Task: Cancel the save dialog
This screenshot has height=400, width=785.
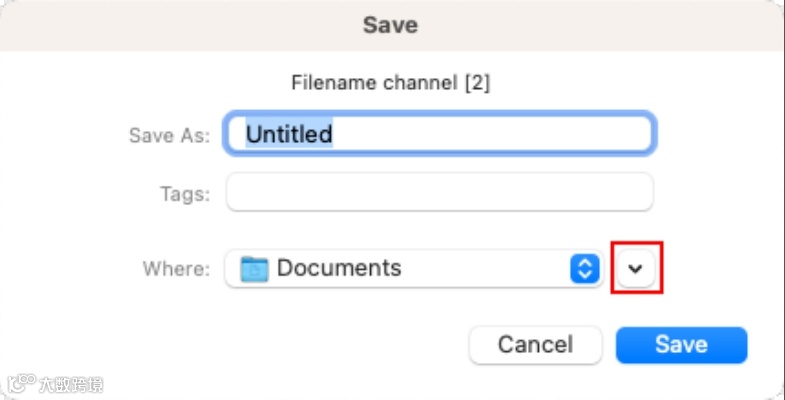Action: click(x=535, y=345)
